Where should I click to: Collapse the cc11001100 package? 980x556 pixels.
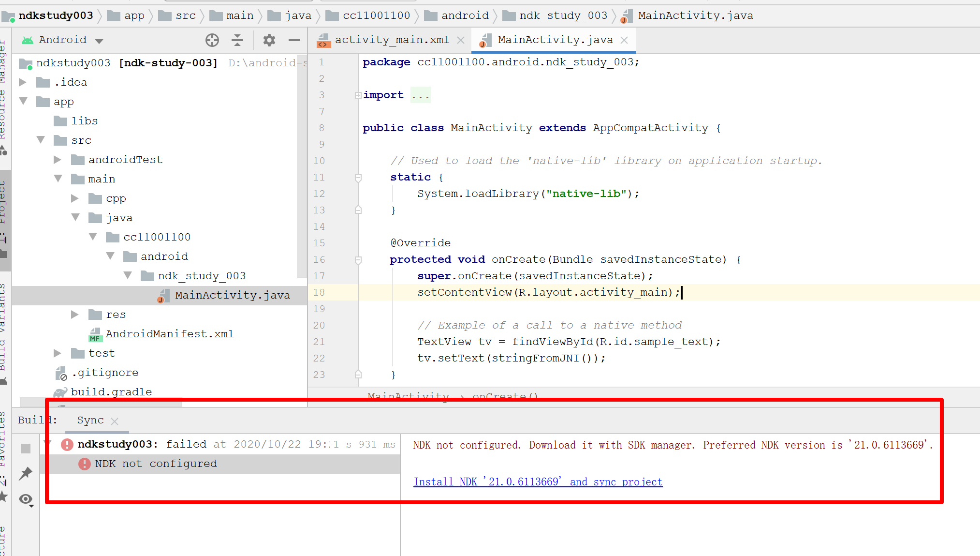(x=93, y=237)
